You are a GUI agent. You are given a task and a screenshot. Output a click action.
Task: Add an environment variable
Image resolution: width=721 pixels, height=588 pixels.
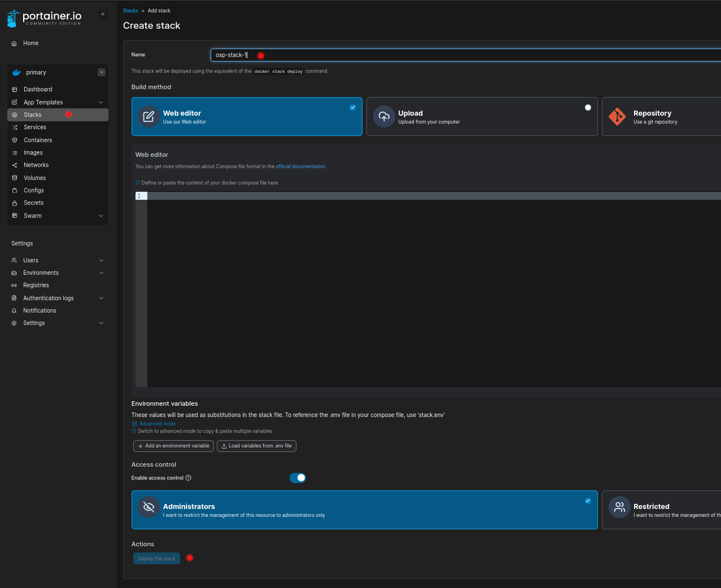(x=173, y=446)
